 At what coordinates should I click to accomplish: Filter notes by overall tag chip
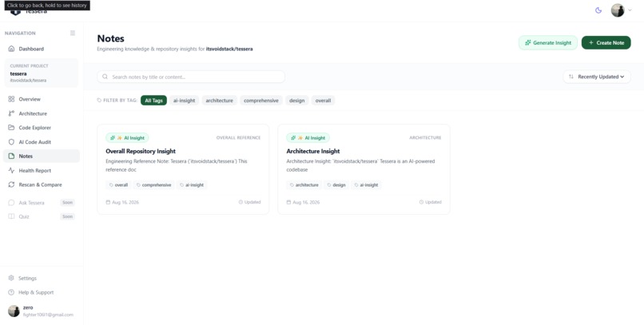click(x=324, y=101)
